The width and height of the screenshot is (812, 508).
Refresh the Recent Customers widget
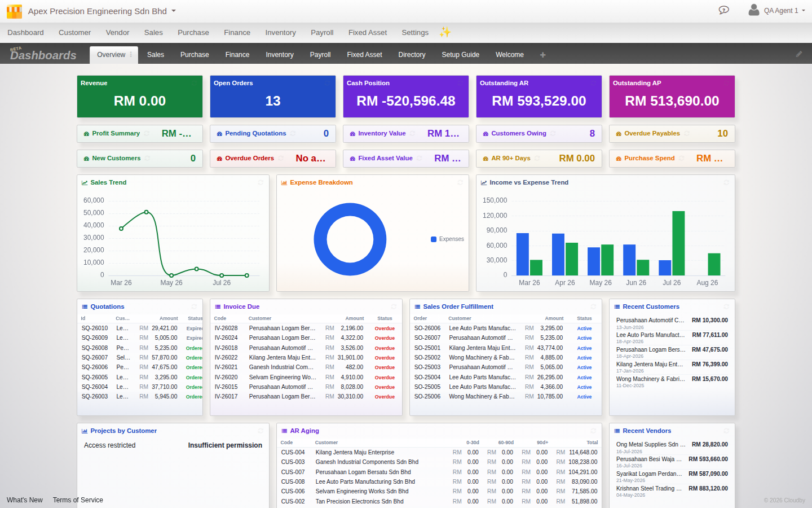[726, 306]
